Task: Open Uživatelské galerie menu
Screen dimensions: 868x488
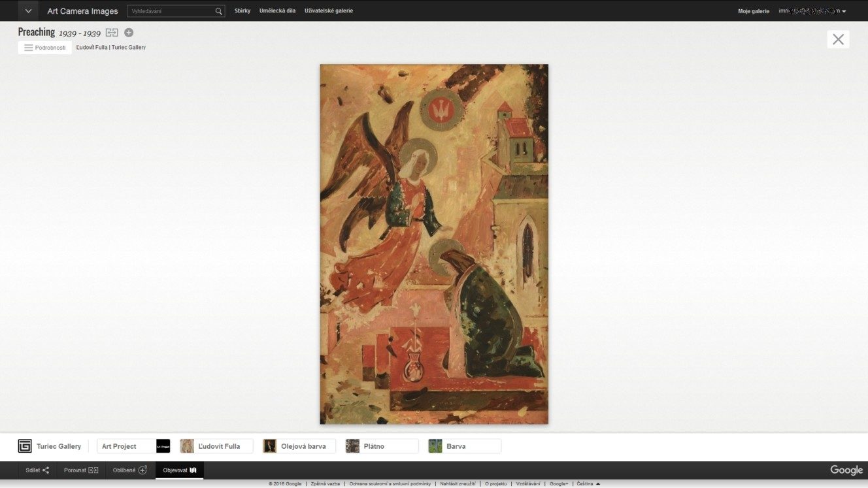Action: (x=329, y=11)
